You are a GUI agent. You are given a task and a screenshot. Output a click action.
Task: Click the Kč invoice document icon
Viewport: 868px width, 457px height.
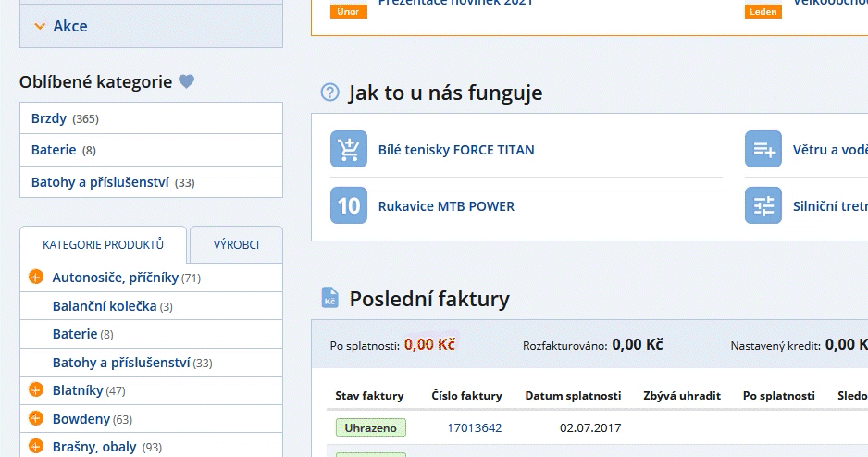pyautogui.click(x=330, y=298)
